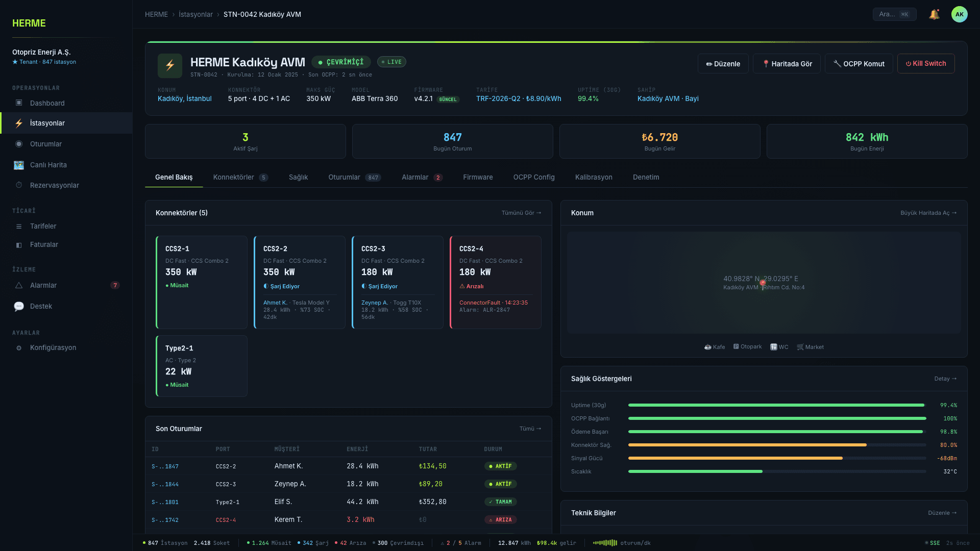Click the Sinyal Gücü progress bar
The height and width of the screenshot is (551, 980).
pos(777,458)
